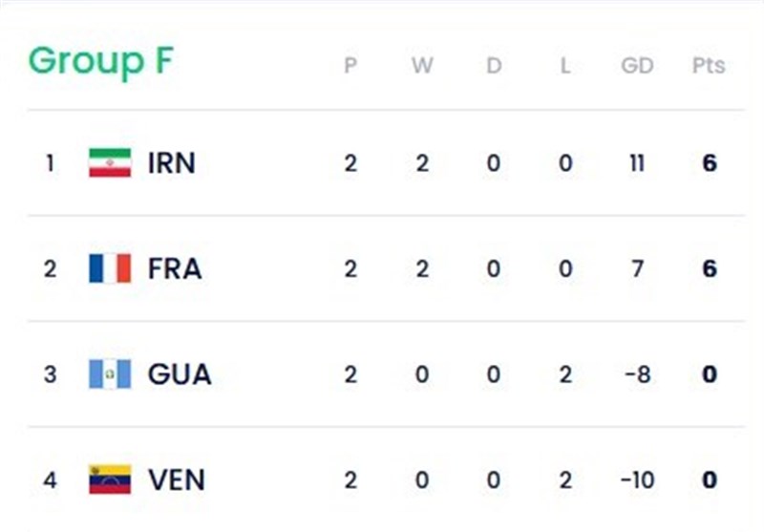
Task: Click Iran's goal difference value 11
Action: click(x=637, y=163)
